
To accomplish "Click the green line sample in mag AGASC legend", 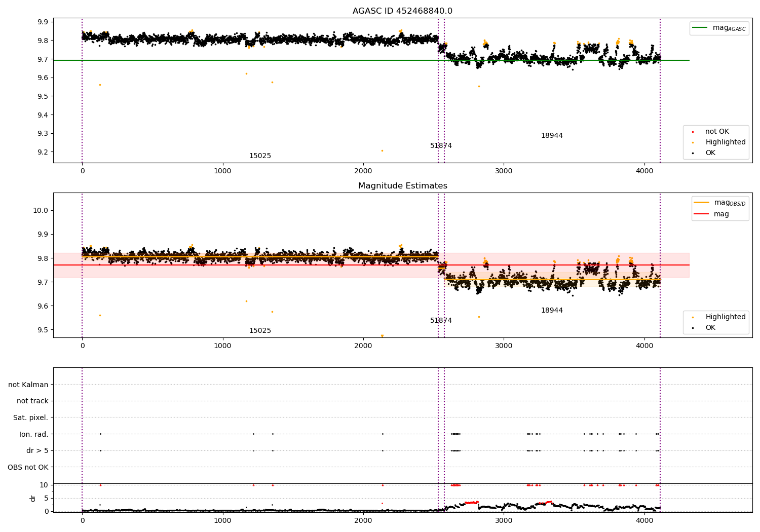I will click(701, 28).
